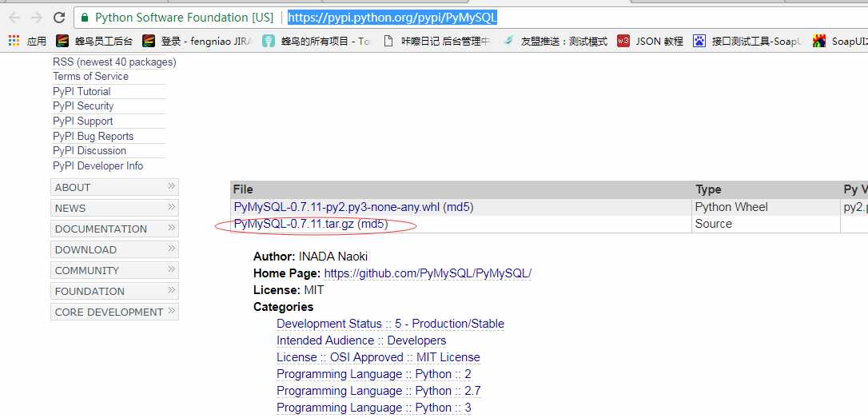Open PyPI Bug Reports link
868x418 pixels.
pos(93,136)
